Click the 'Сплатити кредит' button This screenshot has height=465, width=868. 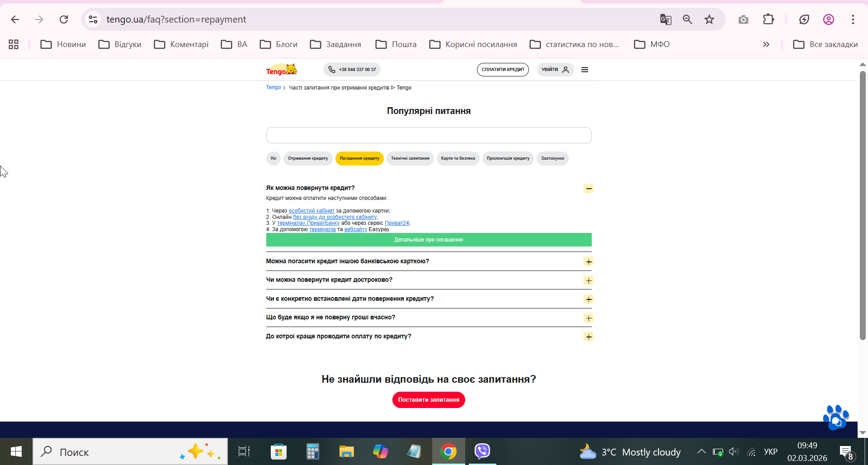tap(503, 70)
